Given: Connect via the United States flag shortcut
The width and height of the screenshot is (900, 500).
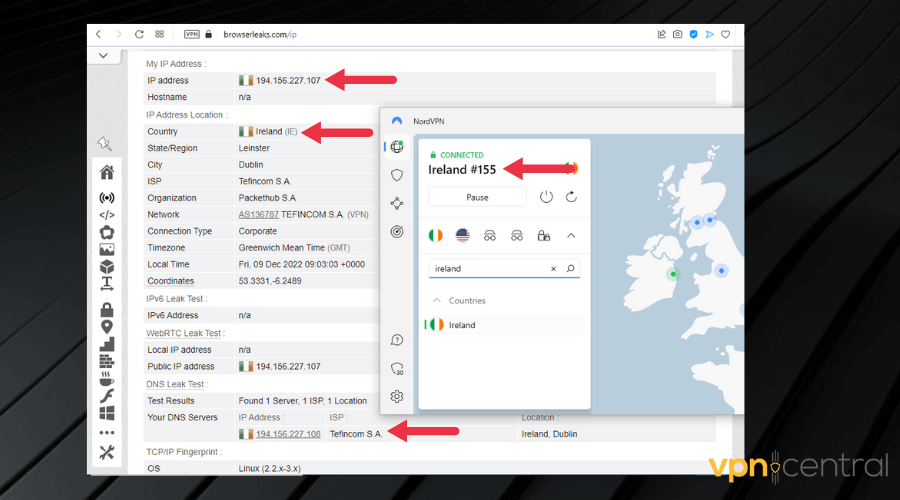Looking at the screenshot, I should coord(463,235).
